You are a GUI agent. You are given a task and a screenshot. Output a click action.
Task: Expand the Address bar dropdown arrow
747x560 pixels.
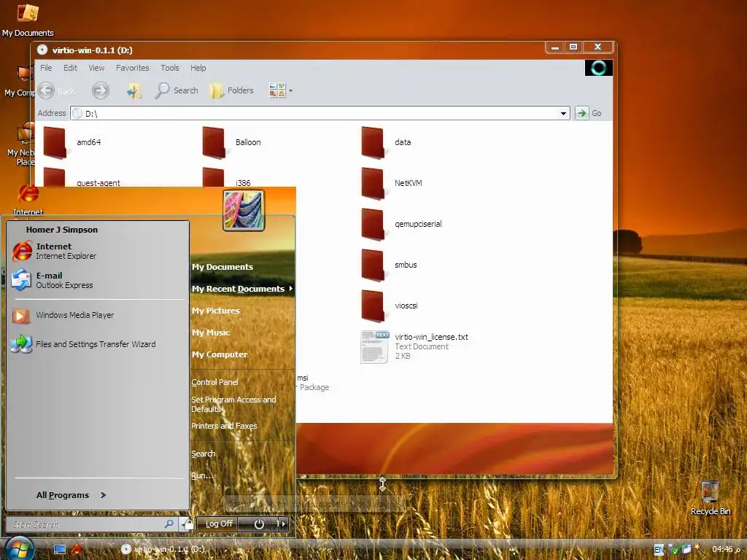click(563, 113)
